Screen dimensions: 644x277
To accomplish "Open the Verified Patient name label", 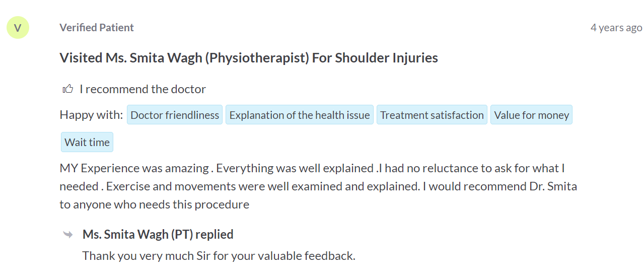I will pos(97,28).
